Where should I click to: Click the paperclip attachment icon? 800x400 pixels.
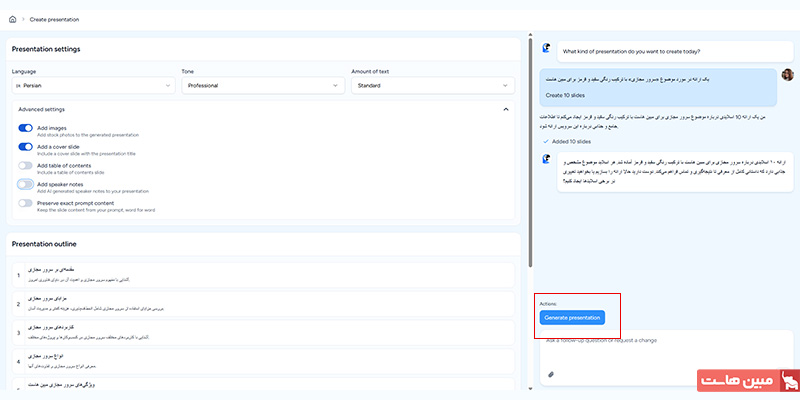point(551,374)
